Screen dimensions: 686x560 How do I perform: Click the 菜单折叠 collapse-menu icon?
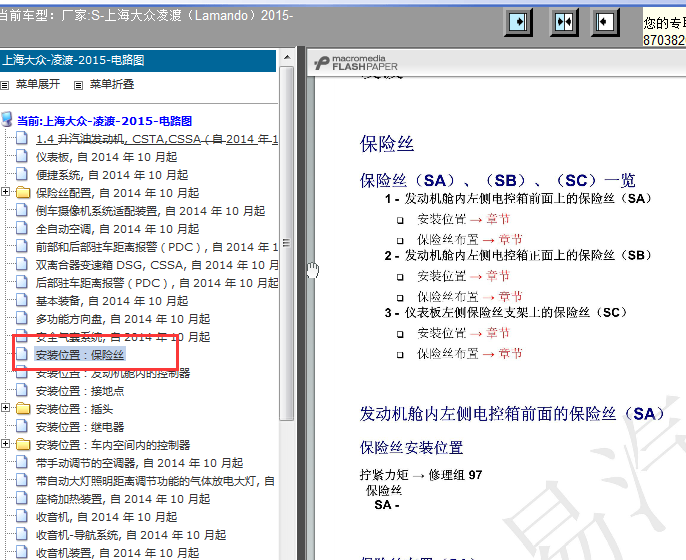tap(78, 85)
